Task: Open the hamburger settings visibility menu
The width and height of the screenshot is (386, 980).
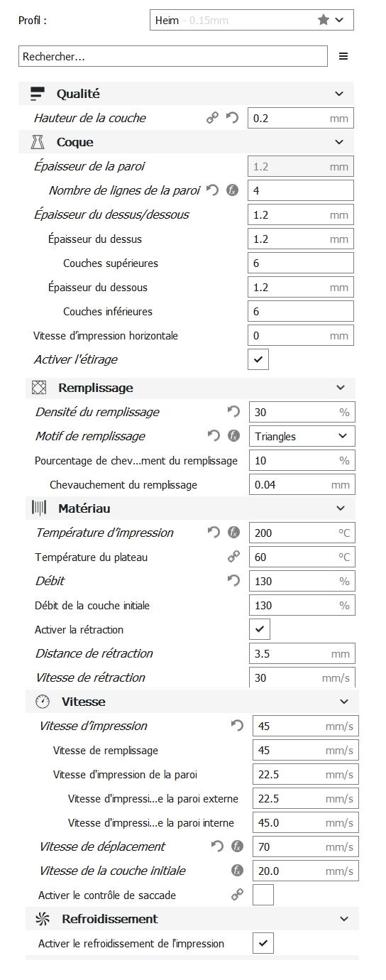Action: point(343,56)
